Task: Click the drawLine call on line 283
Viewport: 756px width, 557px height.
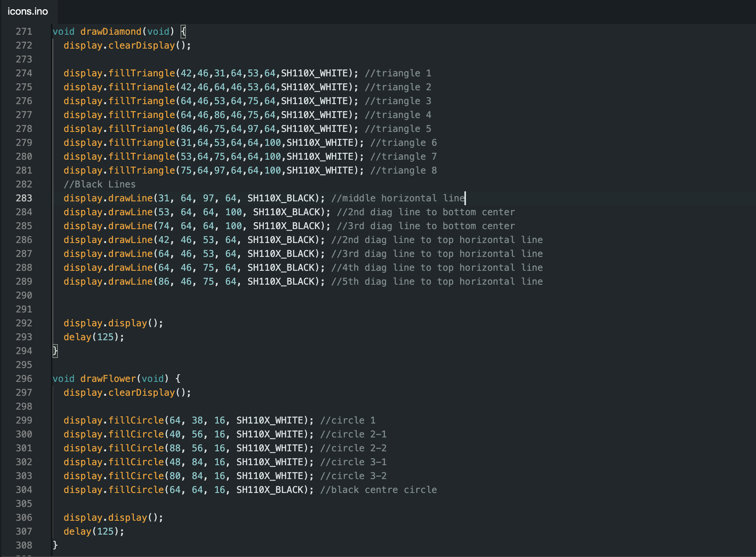Action: 130,198
